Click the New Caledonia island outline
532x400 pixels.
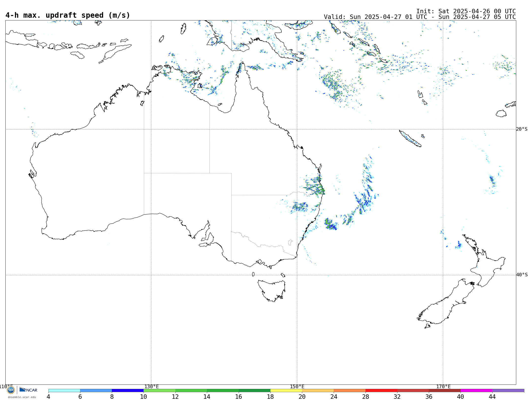click(410, 138)
